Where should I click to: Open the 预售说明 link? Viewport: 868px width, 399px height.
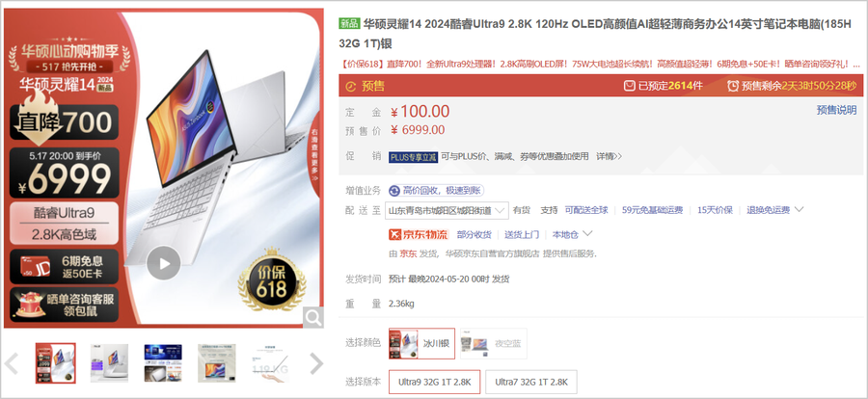click(x=836, y=110)
